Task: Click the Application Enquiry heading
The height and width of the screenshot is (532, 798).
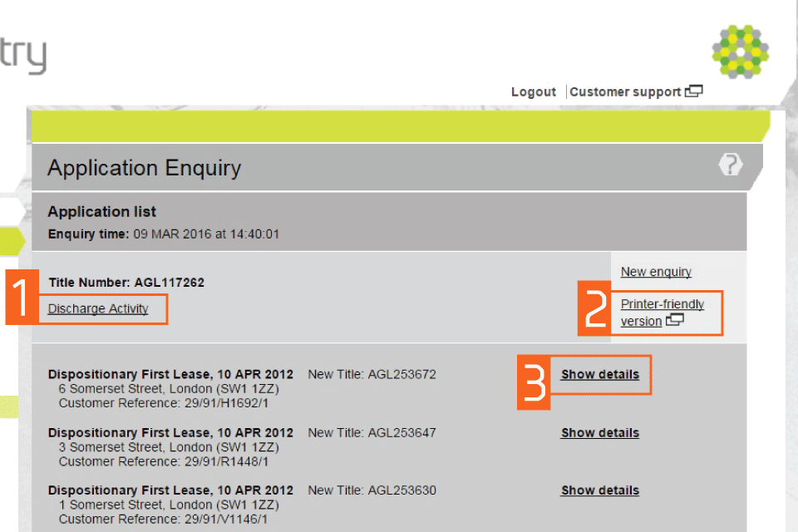Action: pyautogui.click(x=144, y=168)
